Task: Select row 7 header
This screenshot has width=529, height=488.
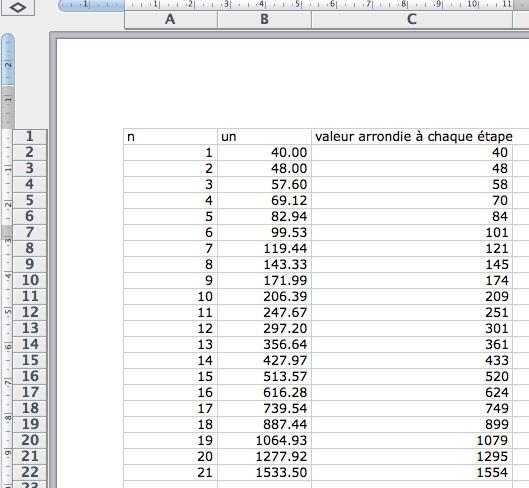Action: (x=30, y=232)
